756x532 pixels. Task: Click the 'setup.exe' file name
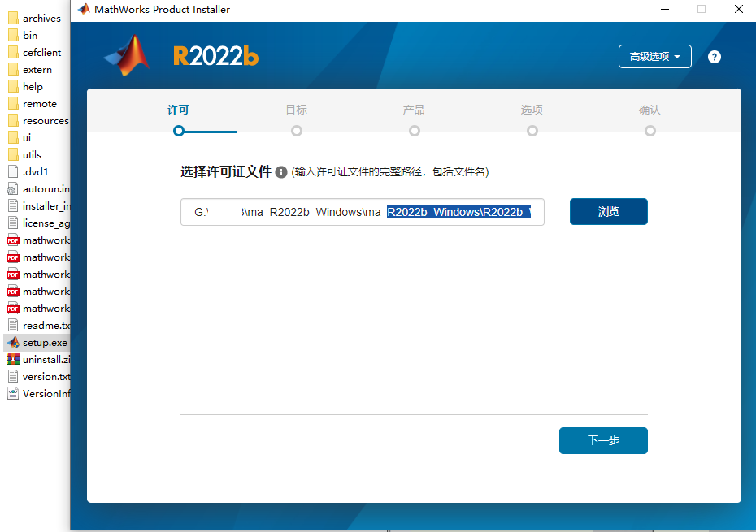pos(45,343)
